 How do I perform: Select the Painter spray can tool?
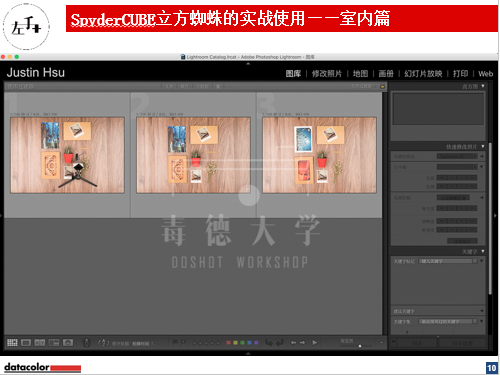coord(86,342)
